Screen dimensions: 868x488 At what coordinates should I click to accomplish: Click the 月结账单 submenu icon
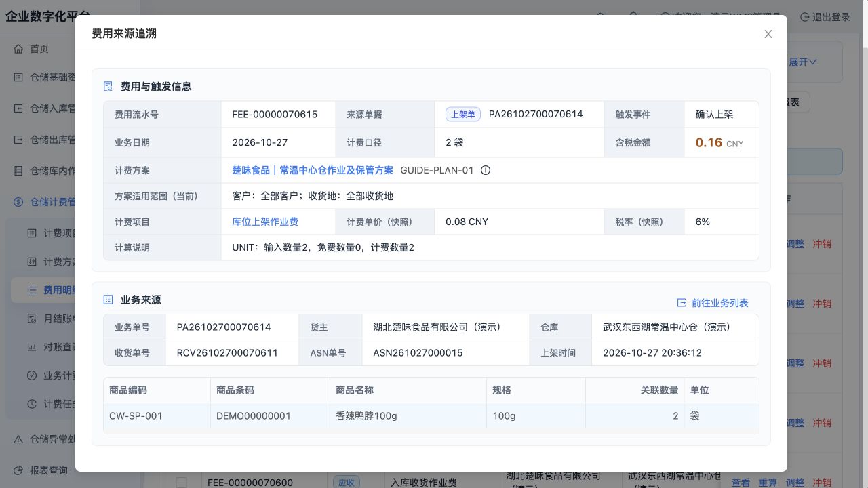[x=32, y=319]
